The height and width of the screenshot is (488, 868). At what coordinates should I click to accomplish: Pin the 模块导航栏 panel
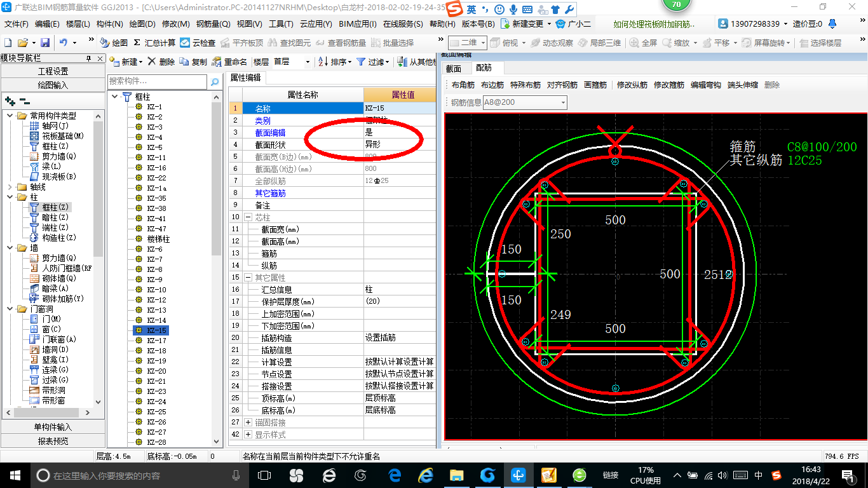[89, 58]
